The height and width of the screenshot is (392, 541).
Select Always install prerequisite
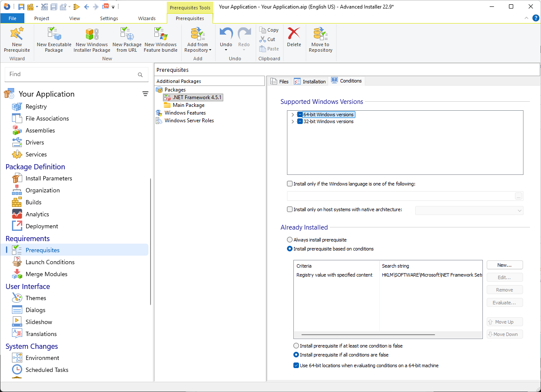(x=290, y=240)
